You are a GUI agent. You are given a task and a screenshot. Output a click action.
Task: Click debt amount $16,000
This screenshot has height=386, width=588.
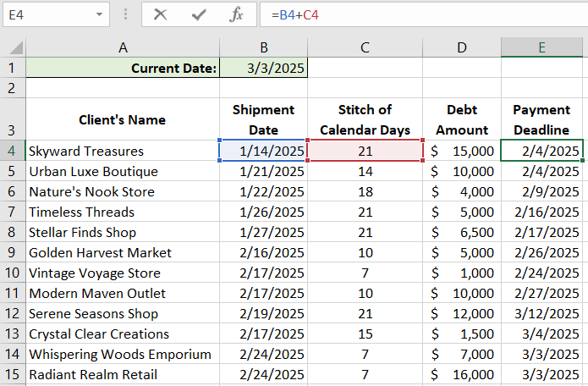(x=462, y=374)
